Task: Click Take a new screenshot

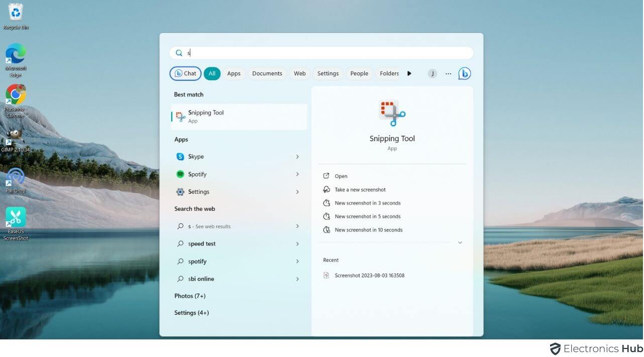Action: pos(360,190)
